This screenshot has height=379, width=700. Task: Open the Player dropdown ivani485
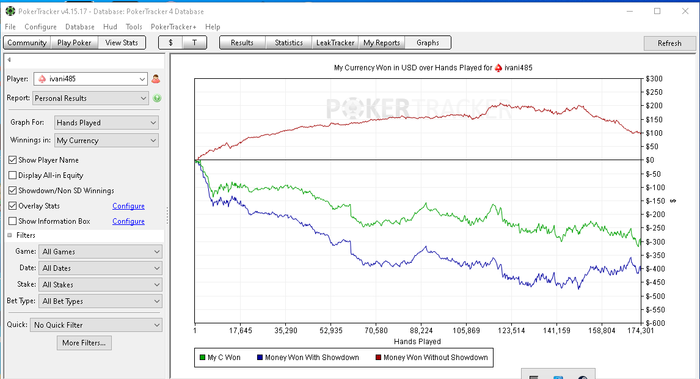[91, 79]
